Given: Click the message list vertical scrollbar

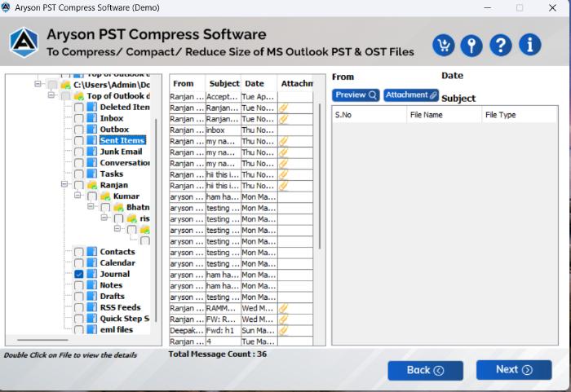Looking at the screenshot, I should click(x=320, y=177).
